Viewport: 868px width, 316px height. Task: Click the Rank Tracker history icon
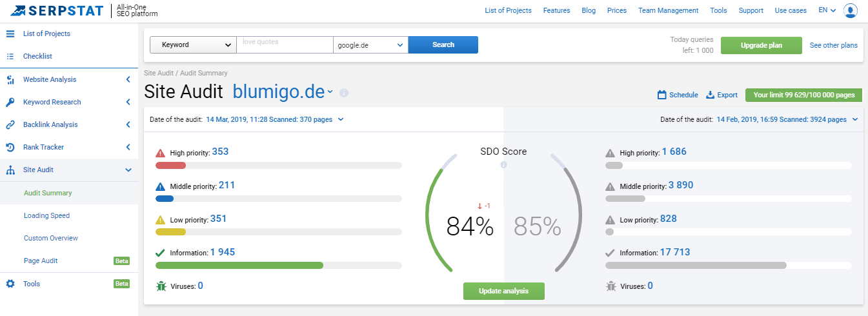(10, 147)
